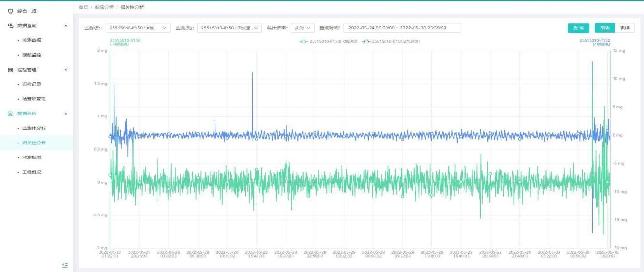This screenshot has height=272, width=644.
Task: Collapse the sidebar with the bottom fold icon
Action: tap(65, 265)
